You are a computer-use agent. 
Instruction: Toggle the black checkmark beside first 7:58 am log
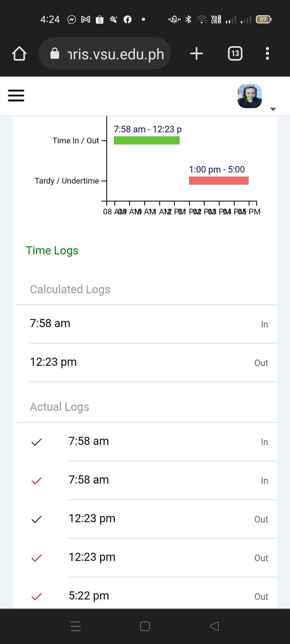[x=37, y=442]
